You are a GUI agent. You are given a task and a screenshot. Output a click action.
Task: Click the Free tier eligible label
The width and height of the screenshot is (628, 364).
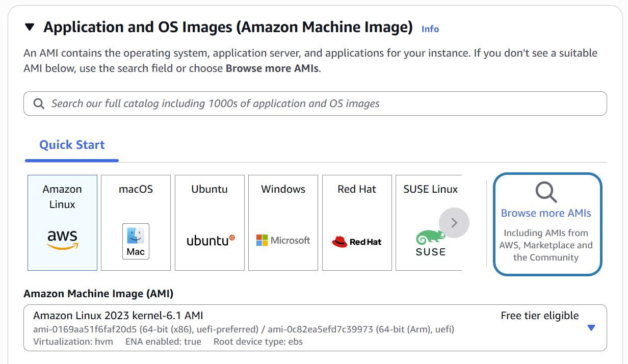click(x=539, y=316)
